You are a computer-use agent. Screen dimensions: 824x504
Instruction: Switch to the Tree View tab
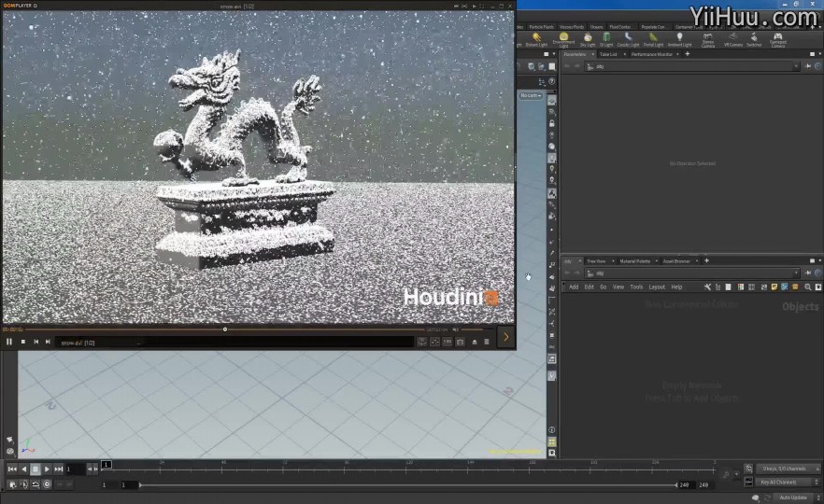[x=596, y=261]
